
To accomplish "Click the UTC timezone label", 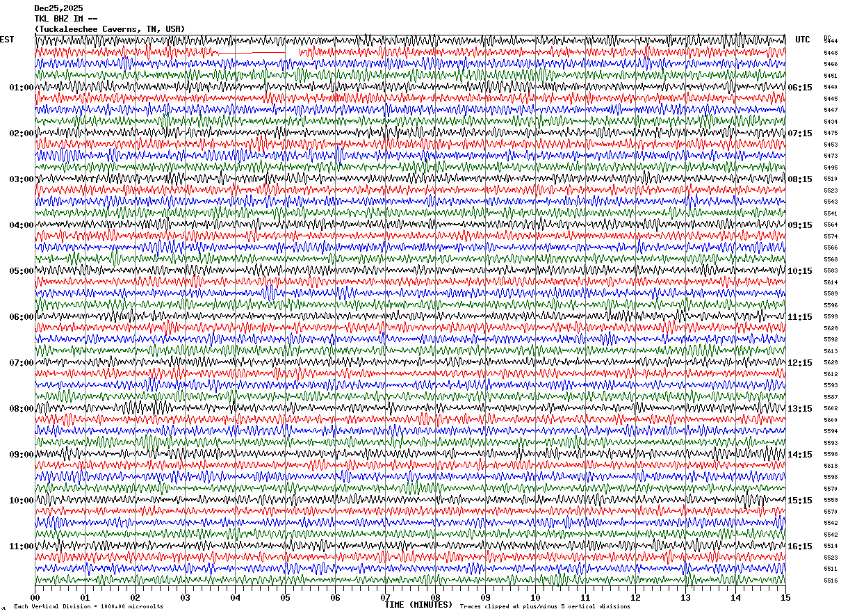I will [x=803, y=40].
